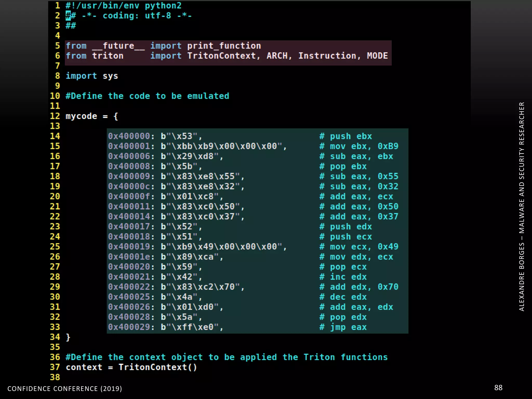Click comment '# sub eax, 0x55'

[359, 176]
